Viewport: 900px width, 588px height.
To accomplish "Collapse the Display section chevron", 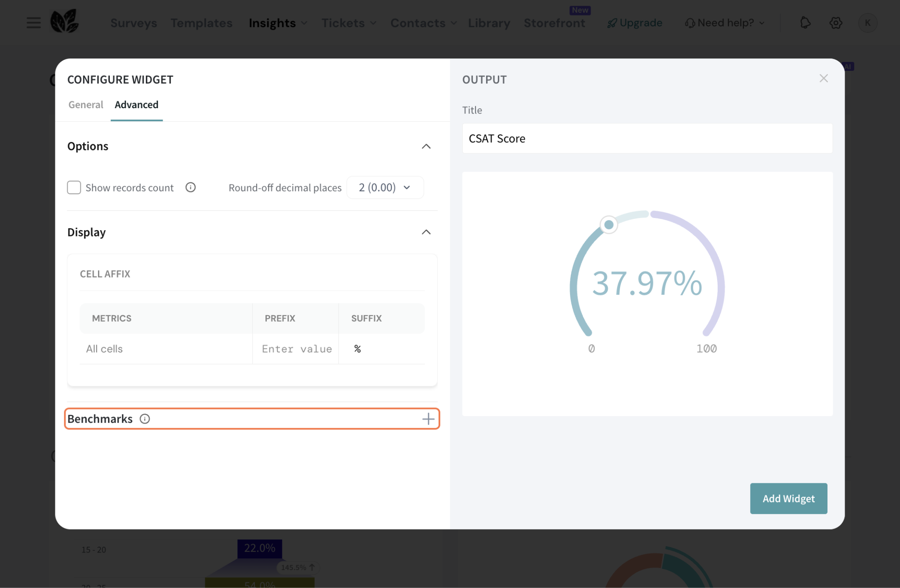I will (426, 232).
